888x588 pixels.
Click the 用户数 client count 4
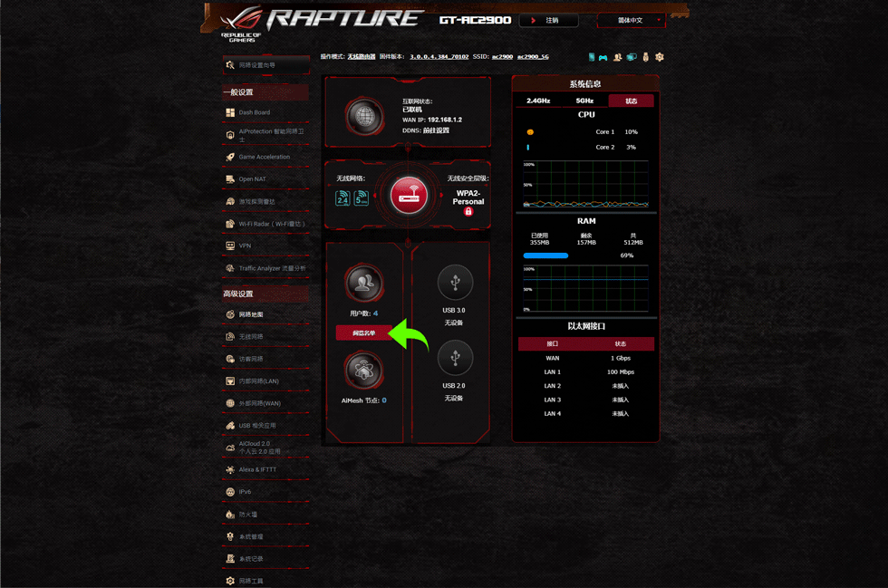(x=375, y=313)
